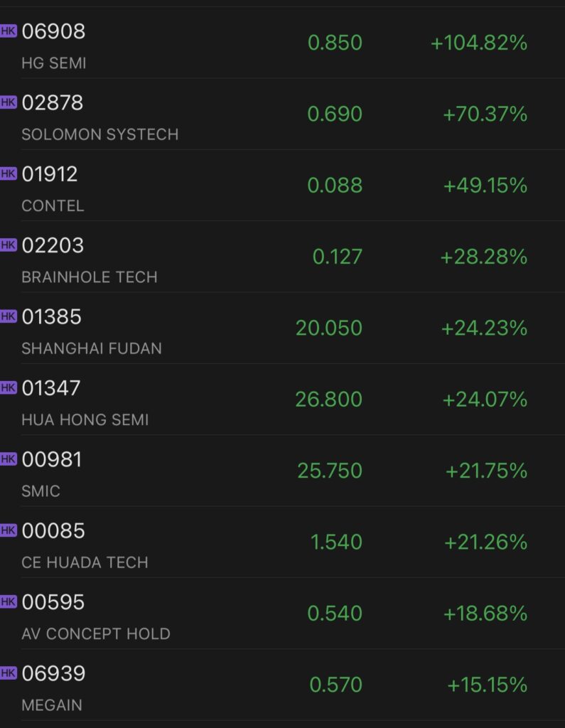Tap HUA HONG SEMI change +24.07%
This screenshot has width=565, height=728.
[485, 400]
